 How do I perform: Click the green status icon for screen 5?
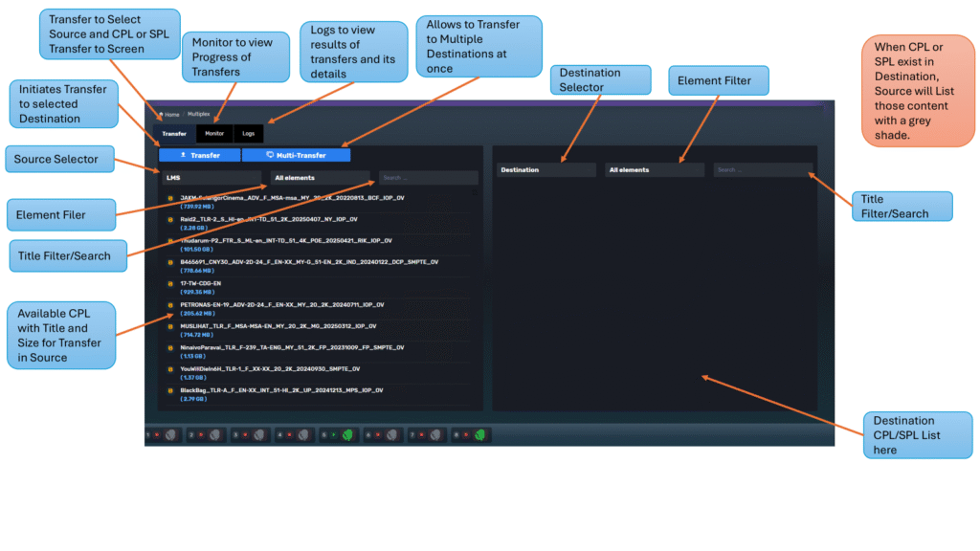[x=348, y=434]
